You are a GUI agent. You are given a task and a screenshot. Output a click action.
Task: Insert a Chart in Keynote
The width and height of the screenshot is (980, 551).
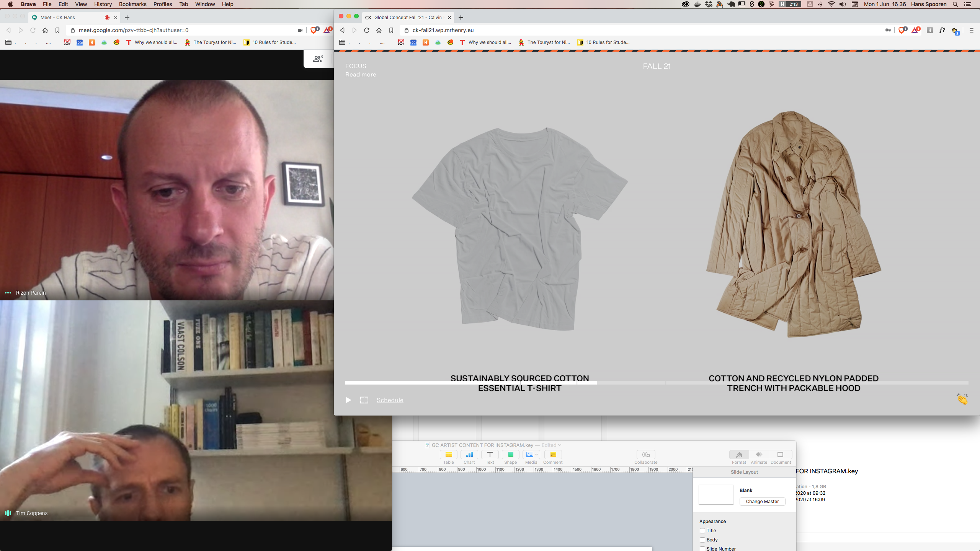469,455
